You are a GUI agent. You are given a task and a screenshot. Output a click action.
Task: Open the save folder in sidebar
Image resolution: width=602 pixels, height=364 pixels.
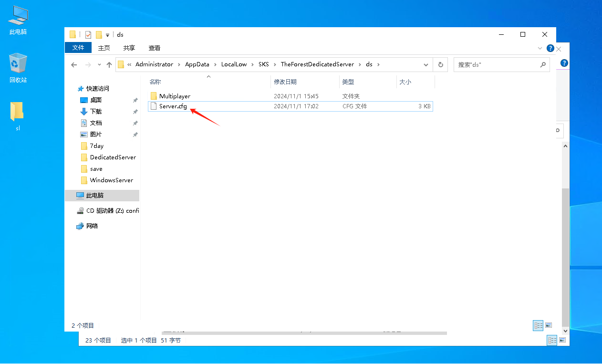point(96,169)
